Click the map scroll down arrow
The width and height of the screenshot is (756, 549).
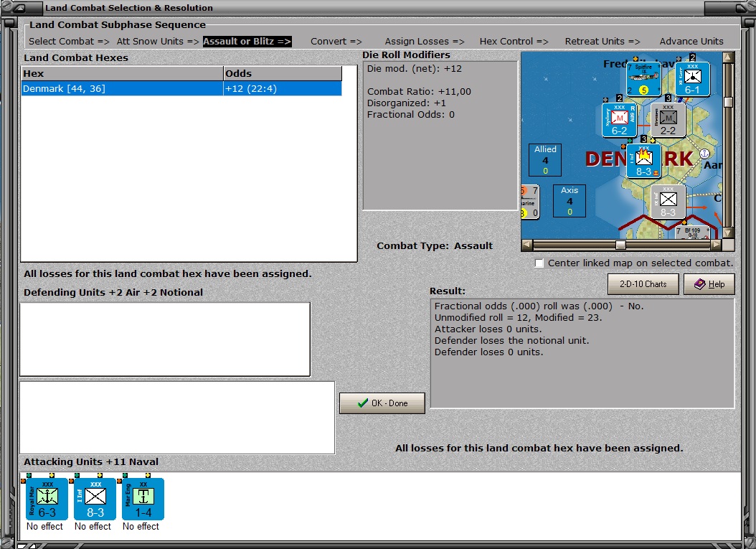(728, 233)
